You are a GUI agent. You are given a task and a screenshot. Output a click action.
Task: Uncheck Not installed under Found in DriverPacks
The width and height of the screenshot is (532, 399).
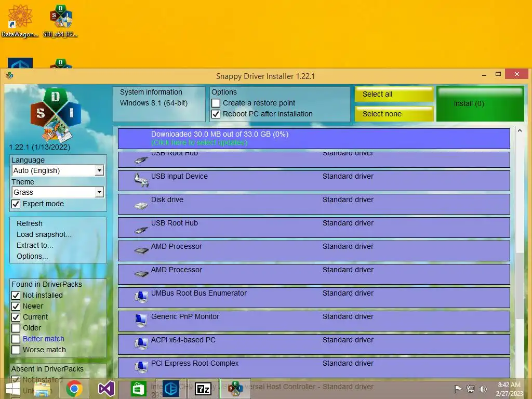tap(16, 295)
